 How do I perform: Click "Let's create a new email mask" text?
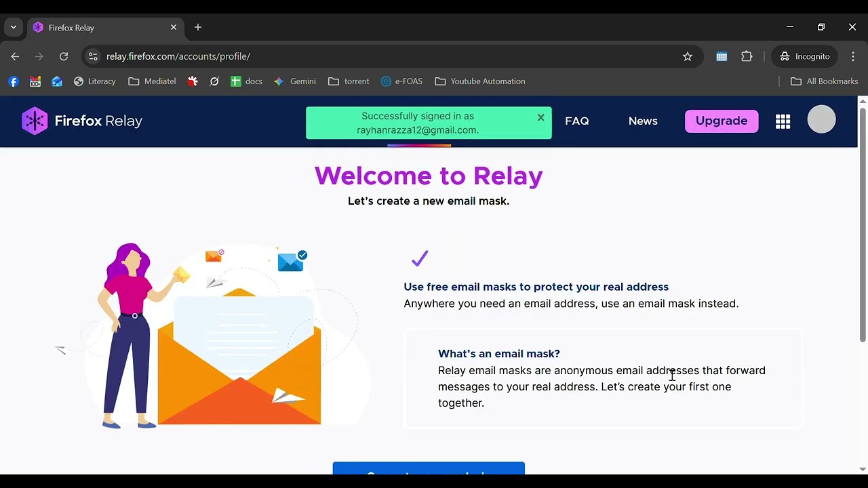[429, 201]
